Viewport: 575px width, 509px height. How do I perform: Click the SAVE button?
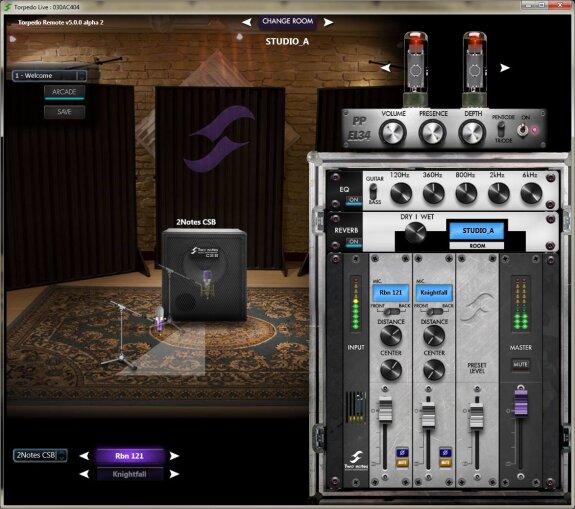pos(64,112)
